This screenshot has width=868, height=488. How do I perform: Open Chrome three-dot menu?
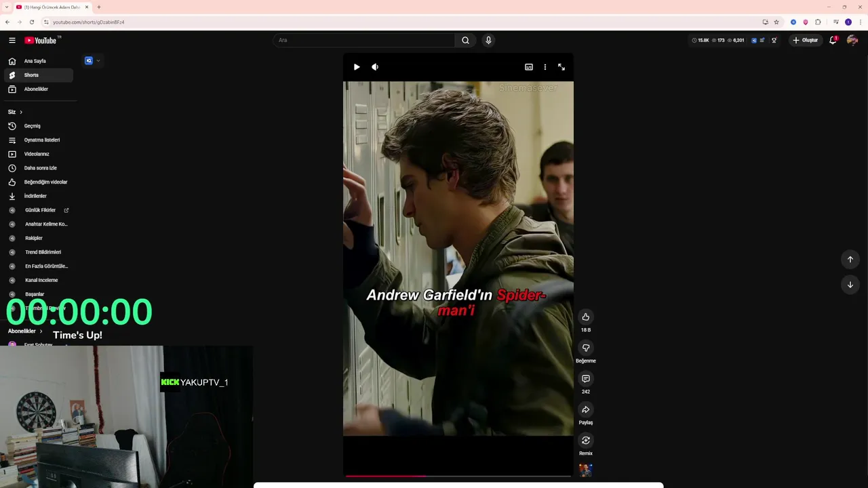(x=861, y=22)
